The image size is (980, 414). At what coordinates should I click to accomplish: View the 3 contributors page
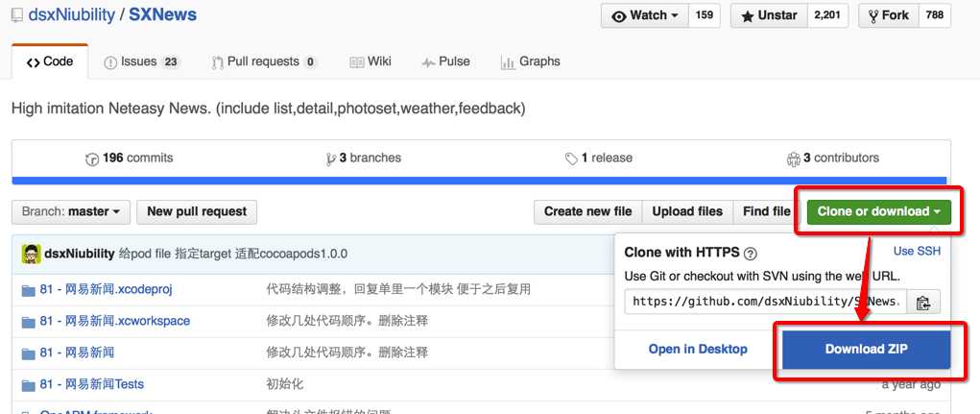[832, 158]
